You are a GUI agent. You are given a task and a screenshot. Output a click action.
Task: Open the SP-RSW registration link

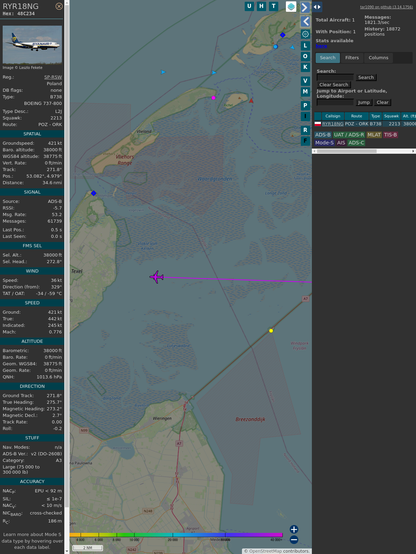pyautogui.click(x=53, y=77)
